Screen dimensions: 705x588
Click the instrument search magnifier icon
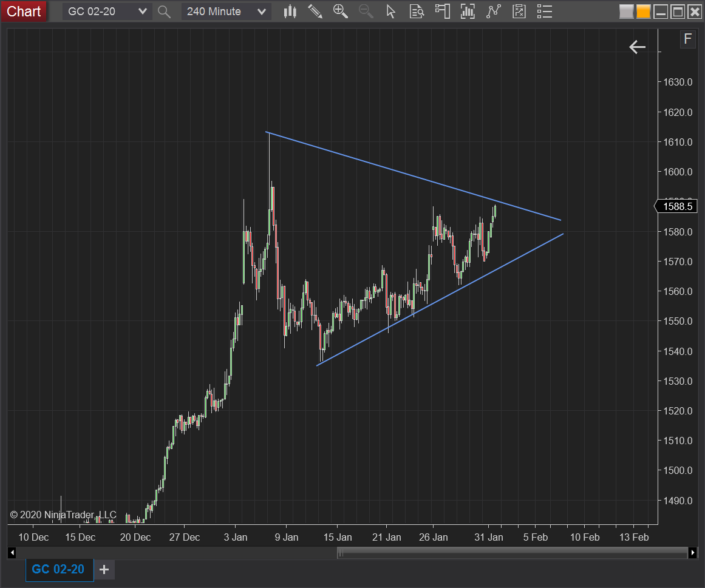coord(165,12)
